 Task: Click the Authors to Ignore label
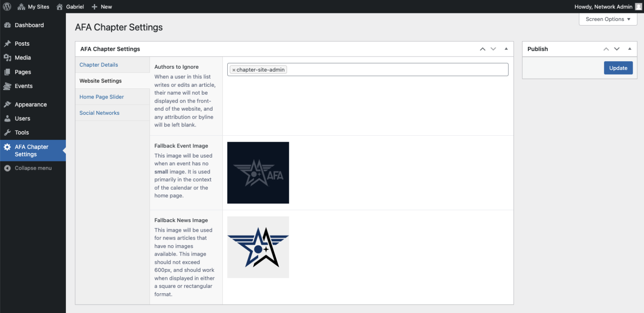(x=177, y=67)
